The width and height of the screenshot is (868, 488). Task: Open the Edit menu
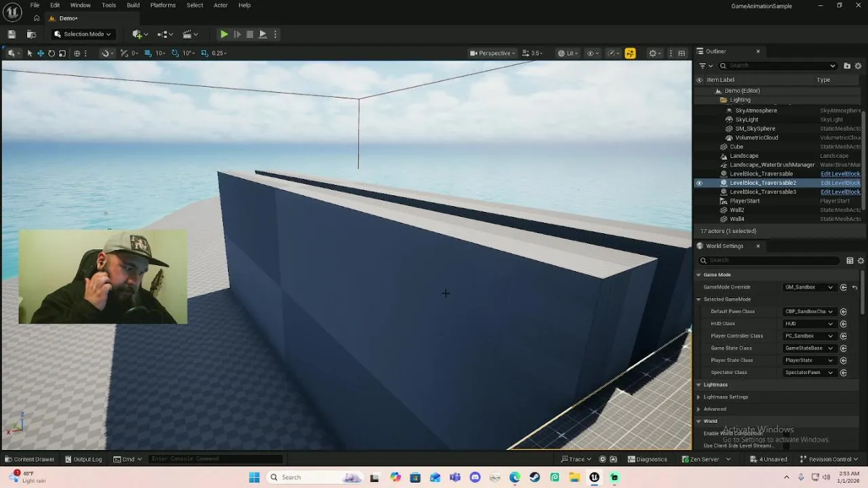[x=55, y=5]
